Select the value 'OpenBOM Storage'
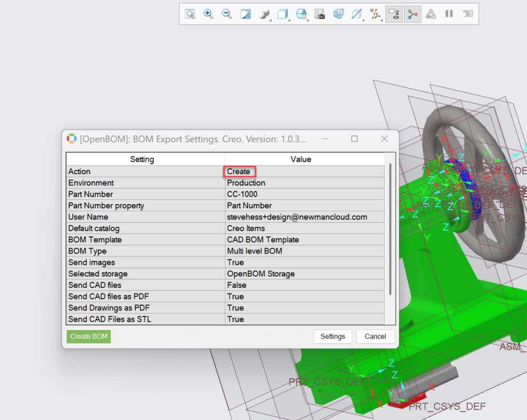The width and height of the screenshot is (527, 420). pyautogui.click(x=261, y=274)
